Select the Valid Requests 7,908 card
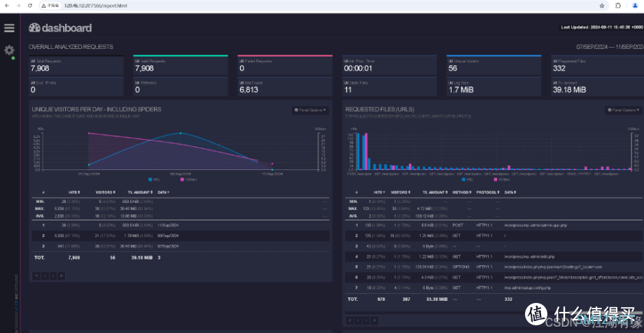644x333 pixels. [x=181, y=66]
